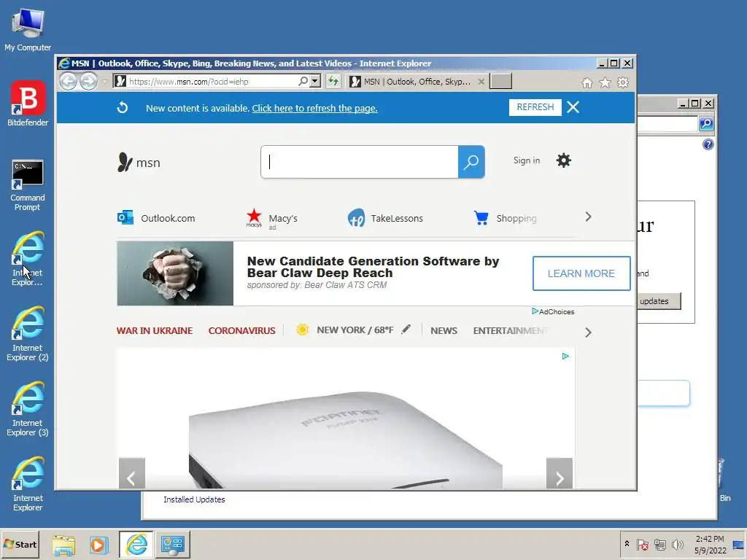
Task: Expand more news categories chevron
Action: 589,332
